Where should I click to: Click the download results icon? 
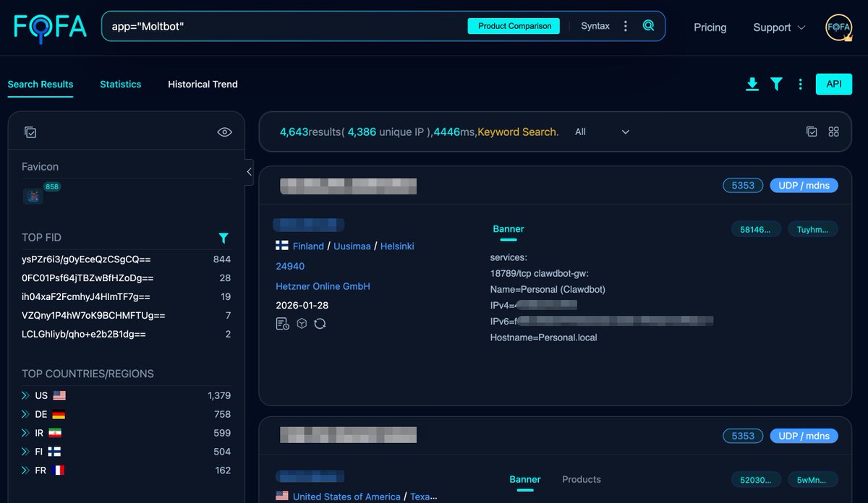point(752,85)
